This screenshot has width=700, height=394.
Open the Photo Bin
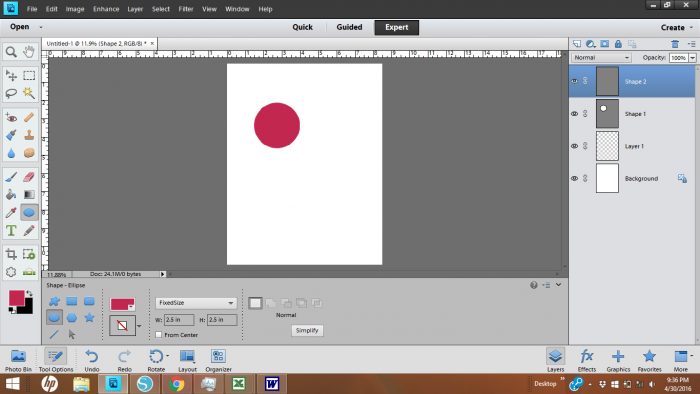click(x=18, y=360)
